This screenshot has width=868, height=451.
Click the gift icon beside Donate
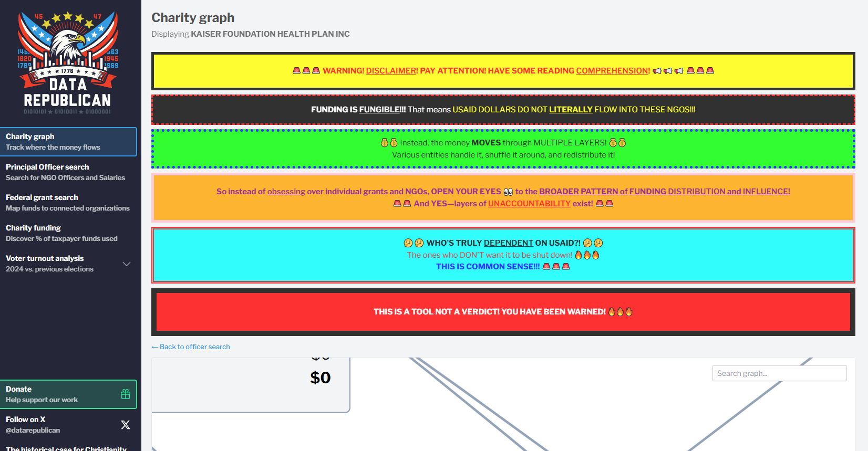pyautogui.click(x=126, y=394)
